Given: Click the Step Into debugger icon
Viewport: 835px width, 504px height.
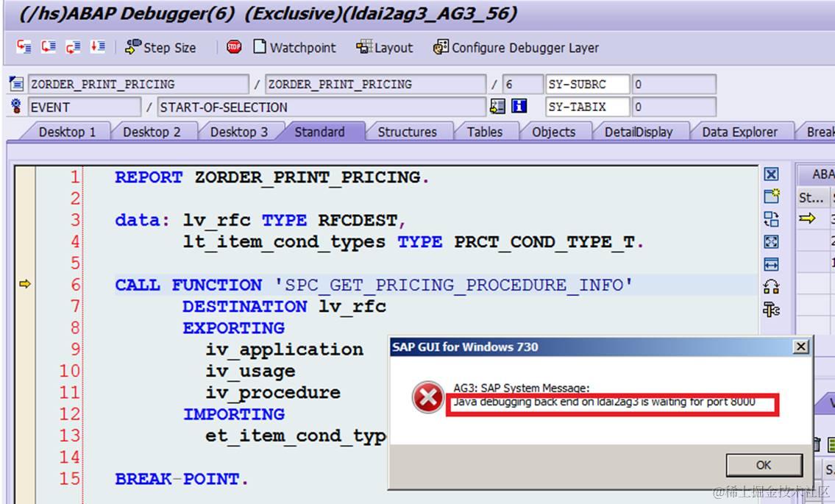Looking at the screenshot, I should [x=24, y=47].
